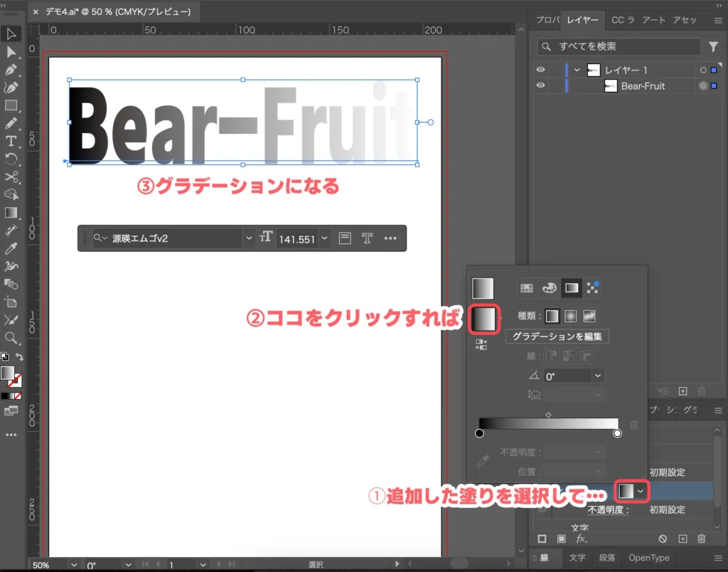Viewport: 728px width, 572px height.
Task: Select the black gradient stop
Action: tap(479, 433)
